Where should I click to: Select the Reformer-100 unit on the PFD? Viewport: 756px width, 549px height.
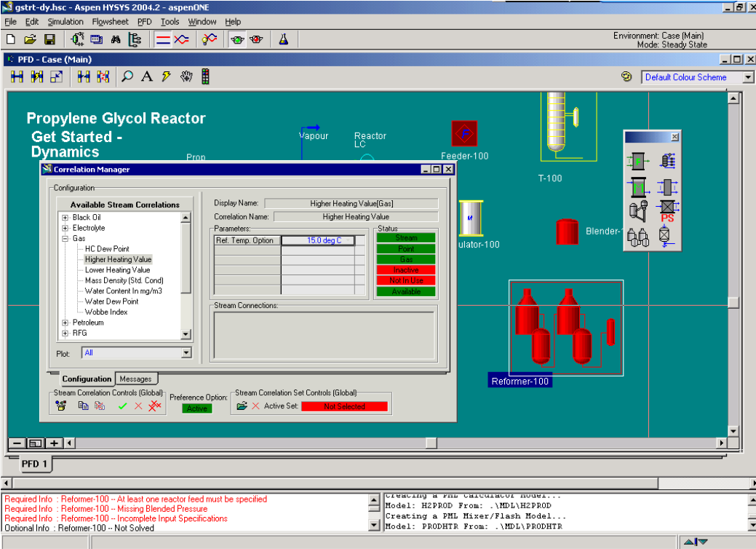click(x=566, y=328)
